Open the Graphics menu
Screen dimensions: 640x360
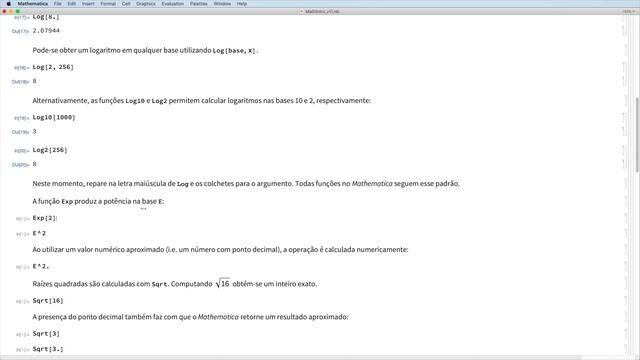tap(146, 4)
